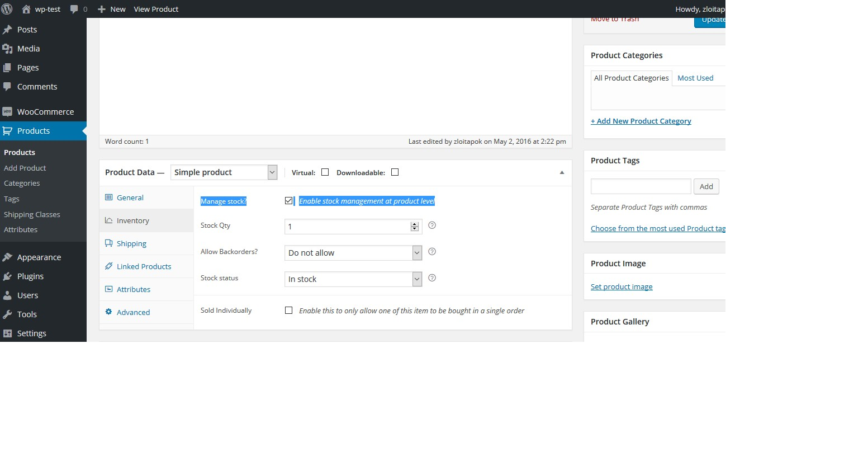Open the Most Used categories tab
Viewport: 868px width, 475px height.
point(695,78)
